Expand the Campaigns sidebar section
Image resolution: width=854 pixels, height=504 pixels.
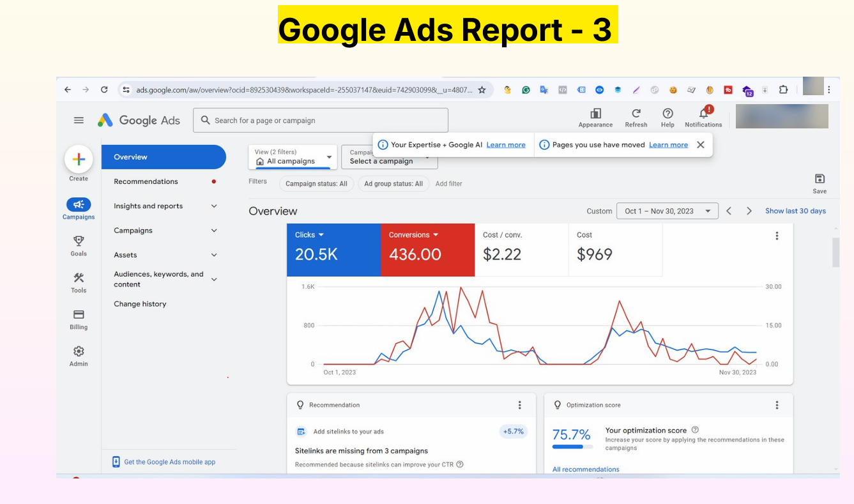[214, 231]
